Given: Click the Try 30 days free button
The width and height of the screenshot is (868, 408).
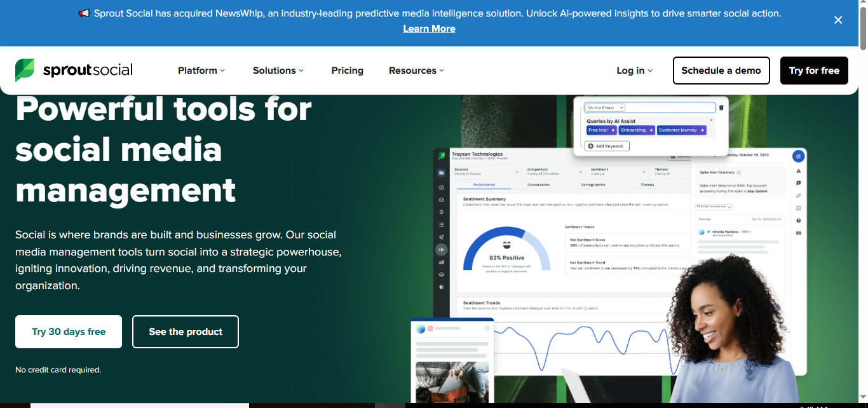Looking at the screenshot, I should (69, 332).
